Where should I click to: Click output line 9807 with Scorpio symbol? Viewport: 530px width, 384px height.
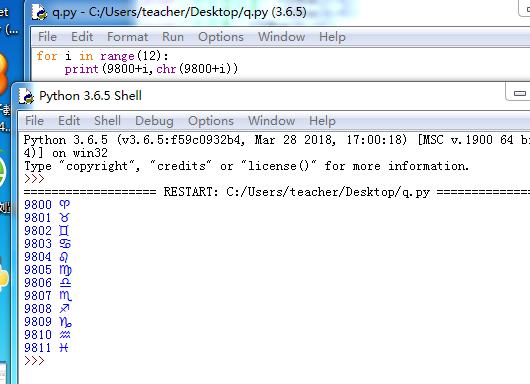pyautogui.click(x=48, y=296)
